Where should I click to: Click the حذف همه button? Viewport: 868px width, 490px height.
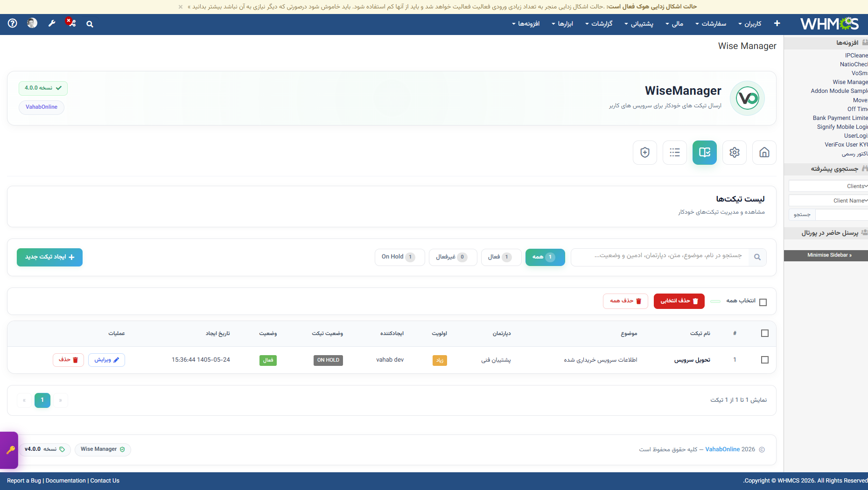(x=625, y=301)
